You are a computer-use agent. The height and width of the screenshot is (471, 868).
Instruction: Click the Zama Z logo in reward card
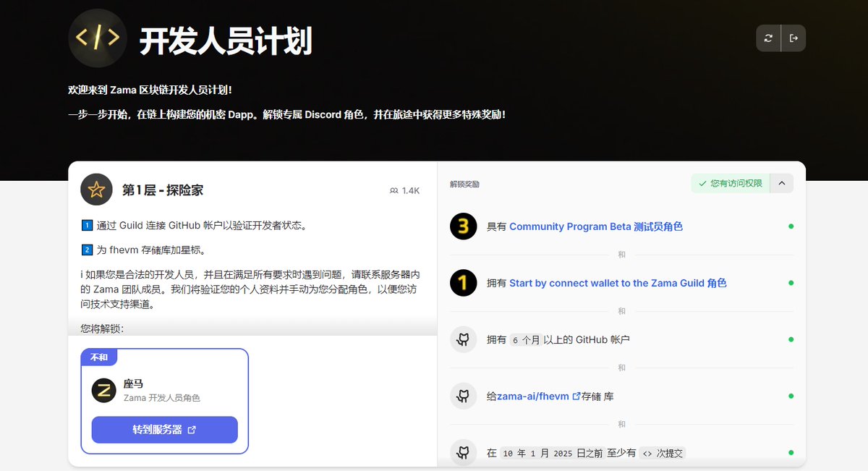click(x=104, y=391)
